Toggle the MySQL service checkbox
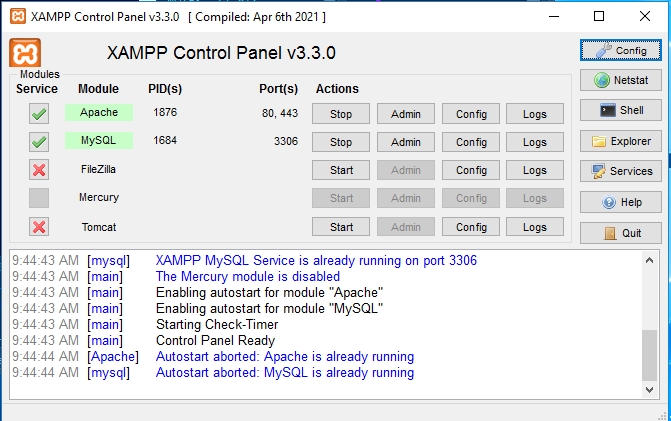This screenshot has height=421, width=671. coord(39,142)
